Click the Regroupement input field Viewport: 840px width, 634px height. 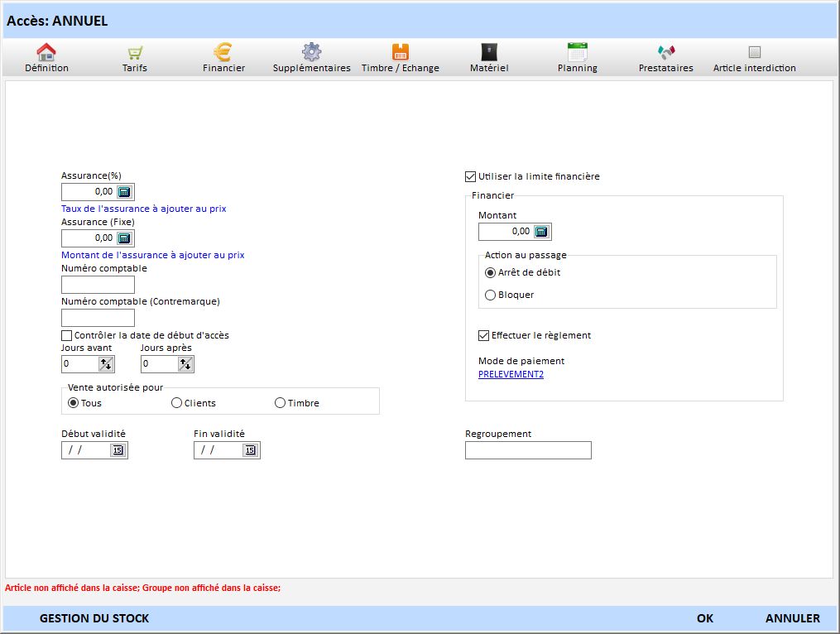coord(528,450)
